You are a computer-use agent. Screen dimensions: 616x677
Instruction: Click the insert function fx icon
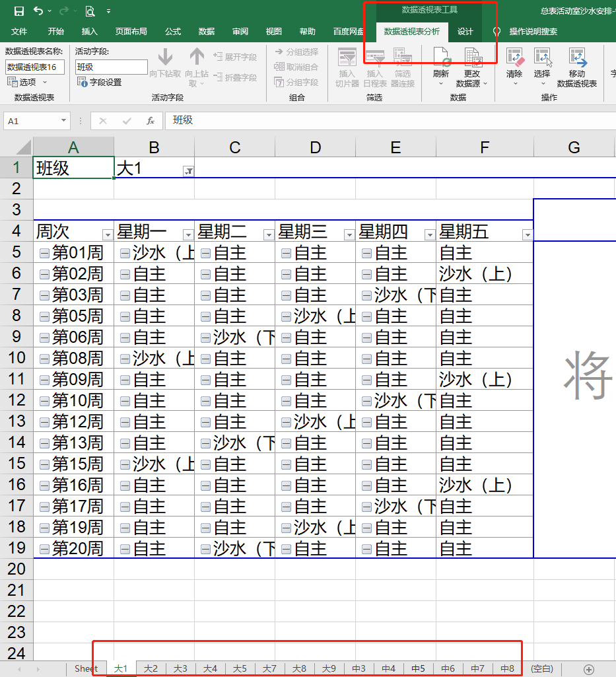coord(151,121)
